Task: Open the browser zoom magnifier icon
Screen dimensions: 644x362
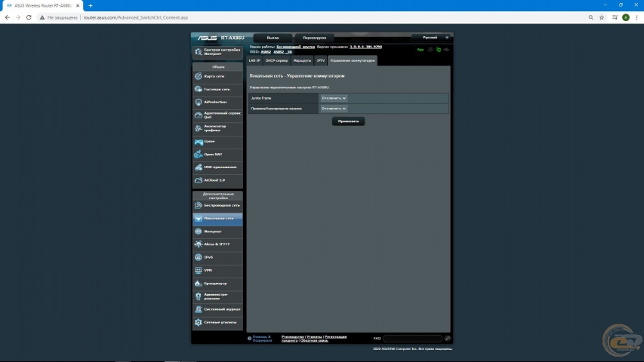Action: [x=590, y=17]
